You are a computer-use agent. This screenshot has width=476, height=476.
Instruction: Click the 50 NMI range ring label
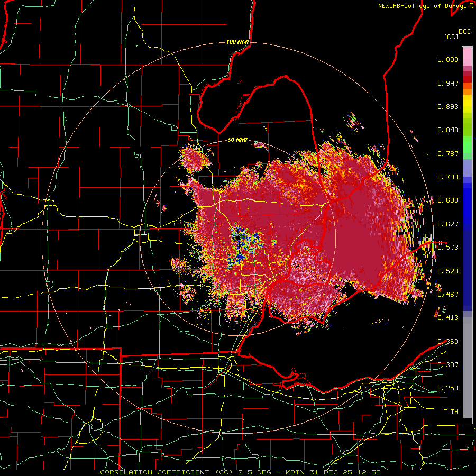click(x=237, y=140)
